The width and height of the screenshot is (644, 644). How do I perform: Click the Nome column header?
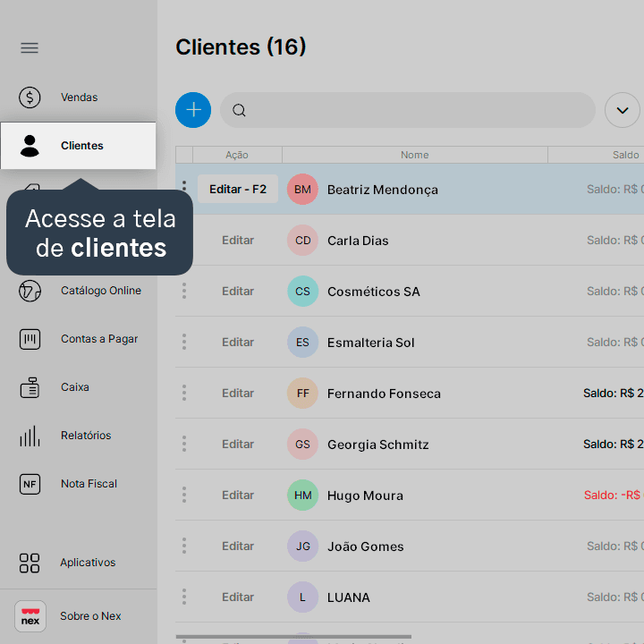pos(415,155)
